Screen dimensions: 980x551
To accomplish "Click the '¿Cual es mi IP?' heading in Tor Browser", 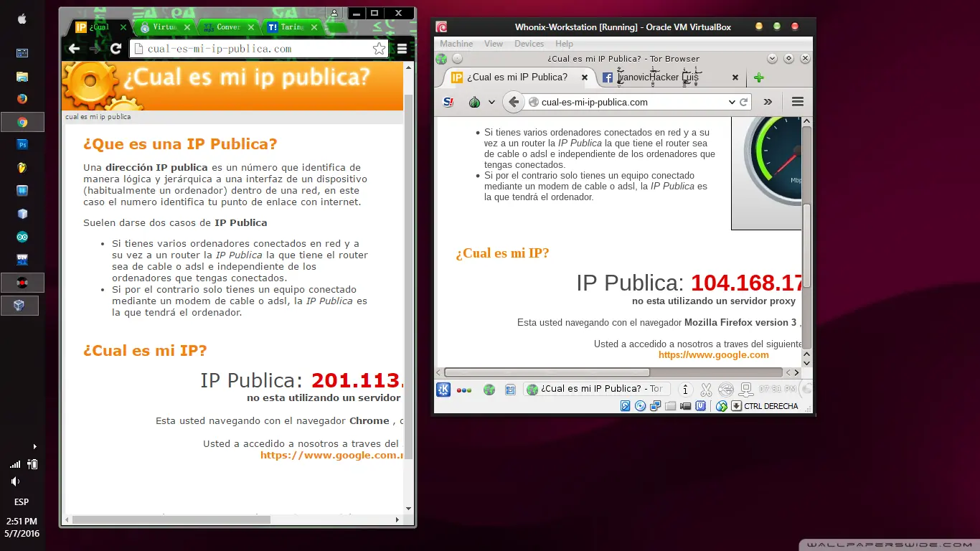I will click(x=502, y=253).
